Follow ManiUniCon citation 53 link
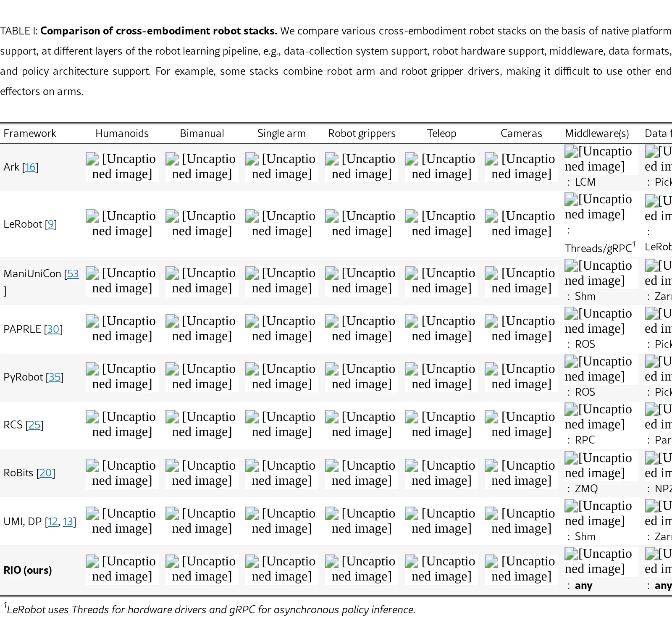Screen dimensions: 672x620 pyautogui.click(x=73, y=274)
